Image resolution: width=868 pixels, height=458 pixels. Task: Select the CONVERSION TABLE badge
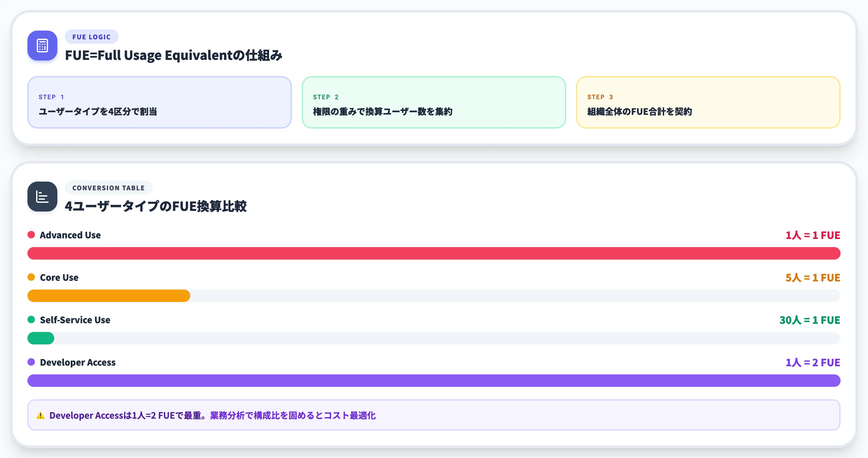[109, 188]
